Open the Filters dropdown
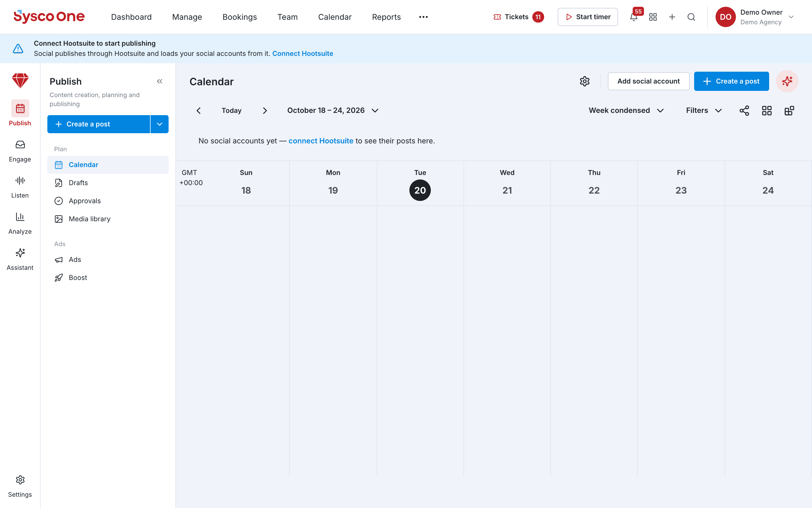Image resolution: width=812 pixels, height=508 pixels. (704, 111)
